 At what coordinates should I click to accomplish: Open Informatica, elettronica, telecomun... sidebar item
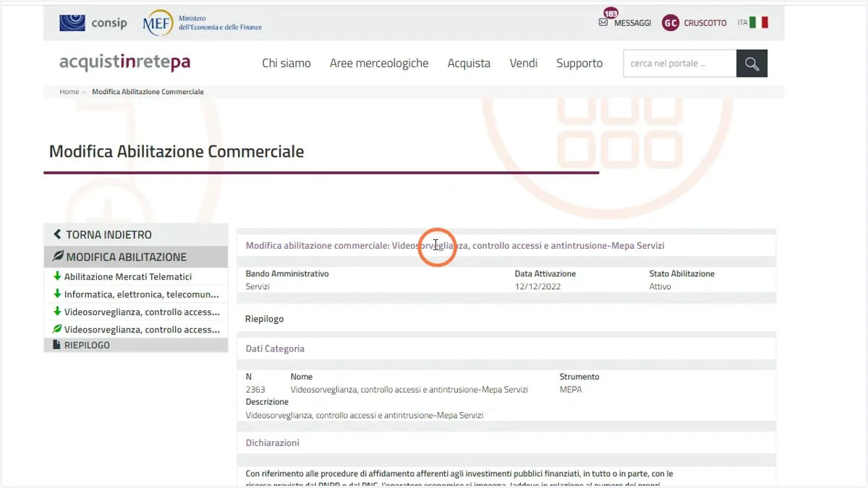136,294
